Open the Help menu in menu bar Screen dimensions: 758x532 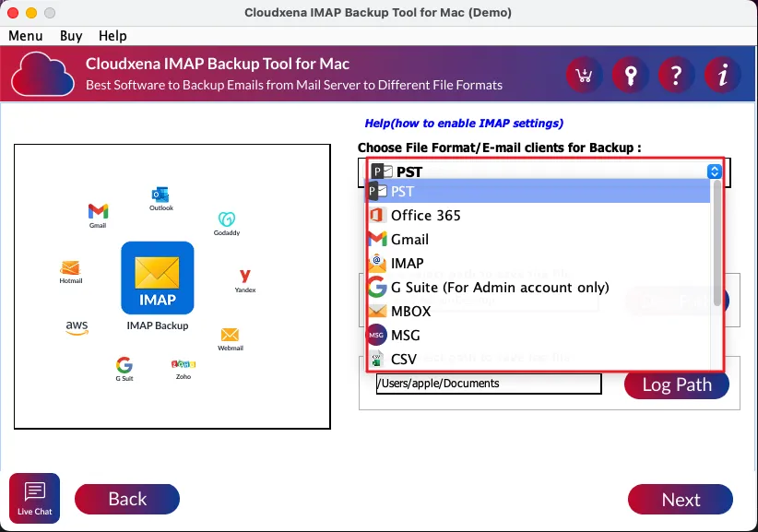(x=113, y=35)
